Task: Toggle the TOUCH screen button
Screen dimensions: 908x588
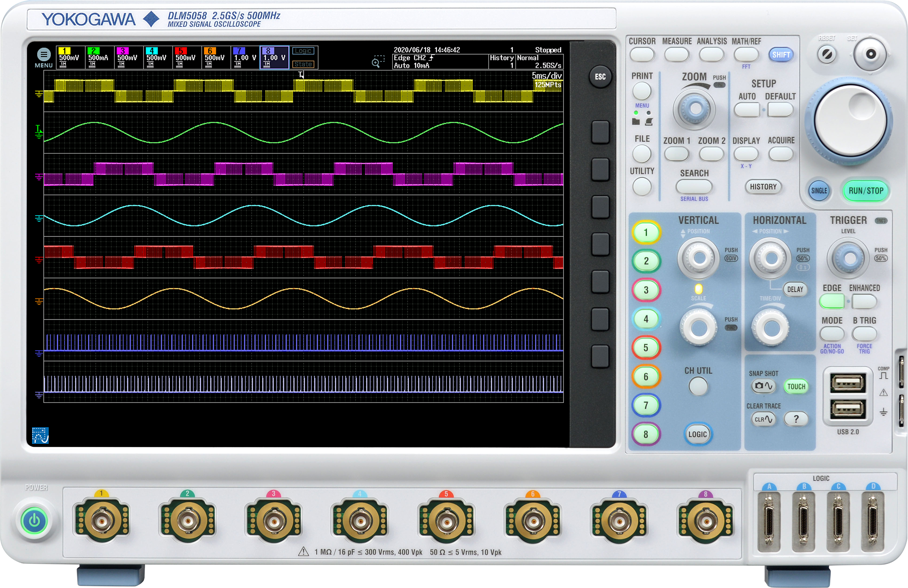Action: pos(796,386)
